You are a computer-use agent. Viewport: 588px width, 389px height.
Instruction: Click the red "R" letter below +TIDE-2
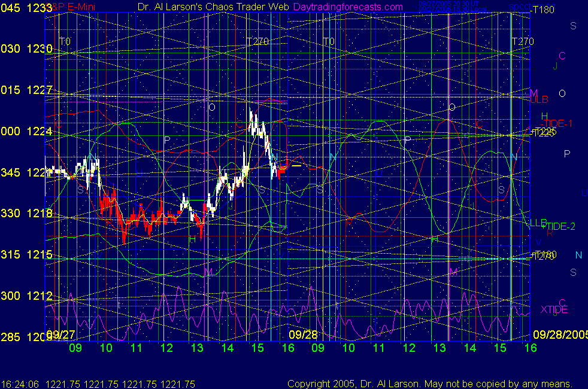click(x=550, y=233)
